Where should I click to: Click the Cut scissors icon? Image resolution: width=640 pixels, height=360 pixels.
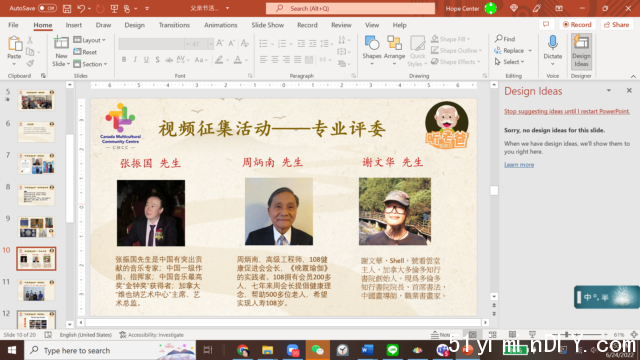click(x=30, y=40)
